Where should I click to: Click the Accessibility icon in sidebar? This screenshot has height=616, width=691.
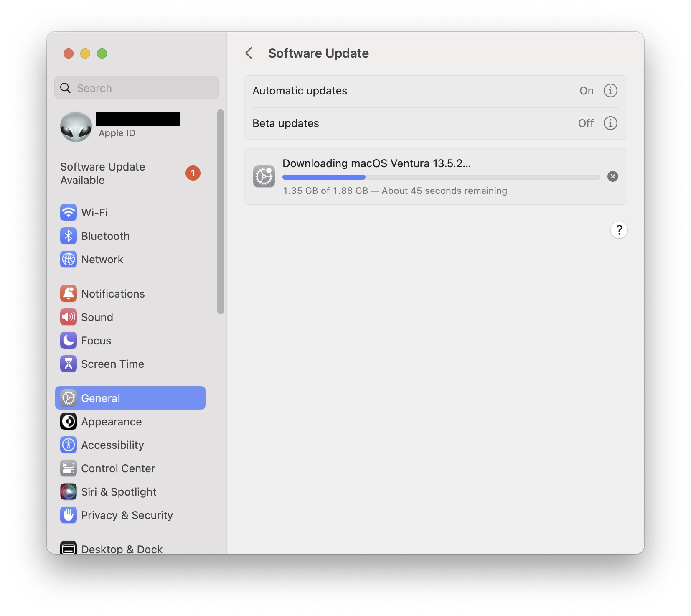(69, 445)
